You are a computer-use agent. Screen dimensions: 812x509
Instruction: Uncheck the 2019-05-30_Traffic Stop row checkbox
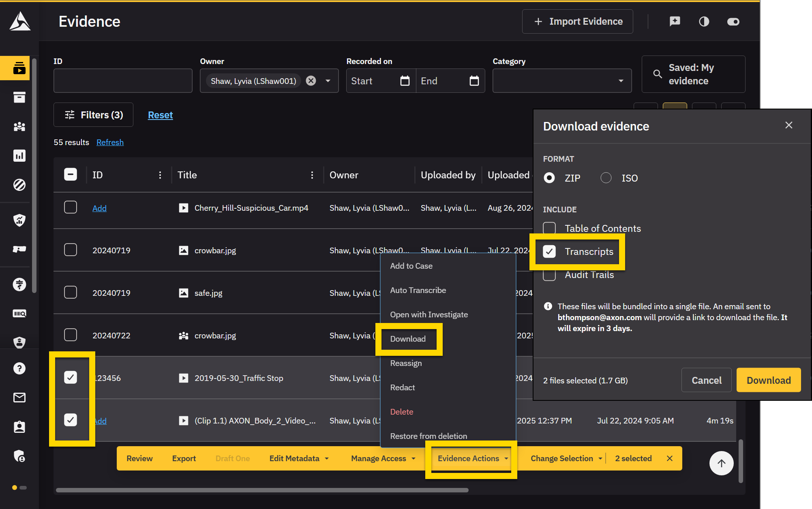(71, 378)
